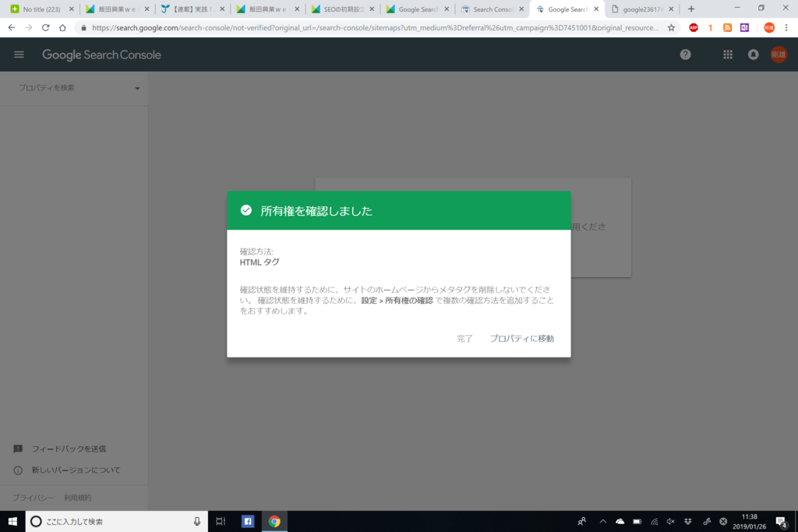Click the volume muted tray icon
The image size is (798, 532).
(671, 521)
